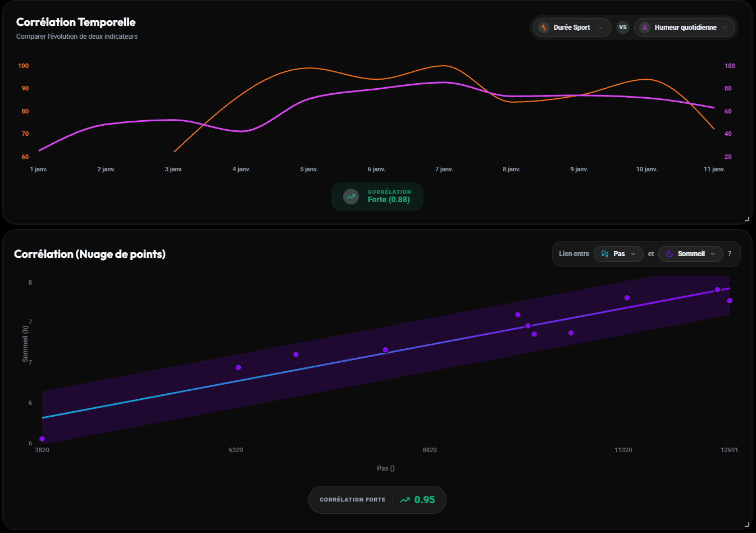The width and height of the screenshot is (756, 533).
Task: Click the lowest scatter point near 3820 steps
Action: 42,439
